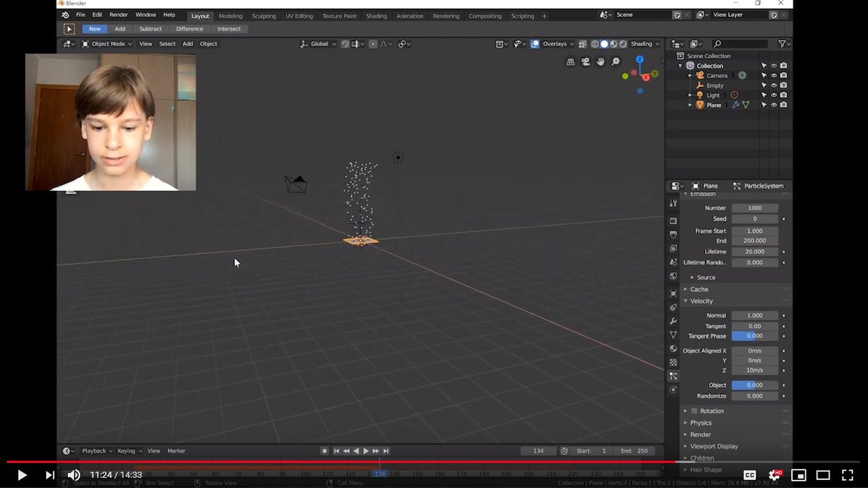Switch to the Shading workspace tab

pyautogui.click(x=376, y=16)
